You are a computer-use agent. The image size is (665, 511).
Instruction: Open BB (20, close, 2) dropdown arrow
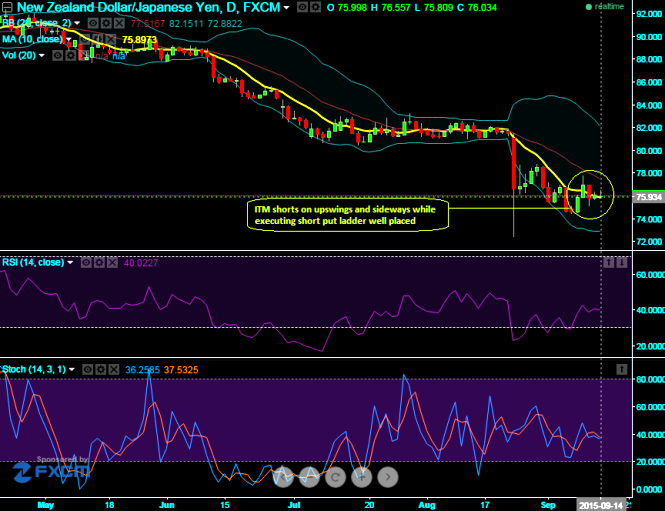click(x=77, y=23)
